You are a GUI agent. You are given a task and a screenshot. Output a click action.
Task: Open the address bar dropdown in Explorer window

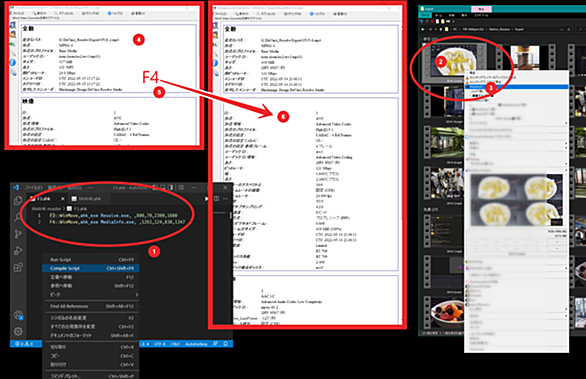pyautogui.click(x=561, y=29)
